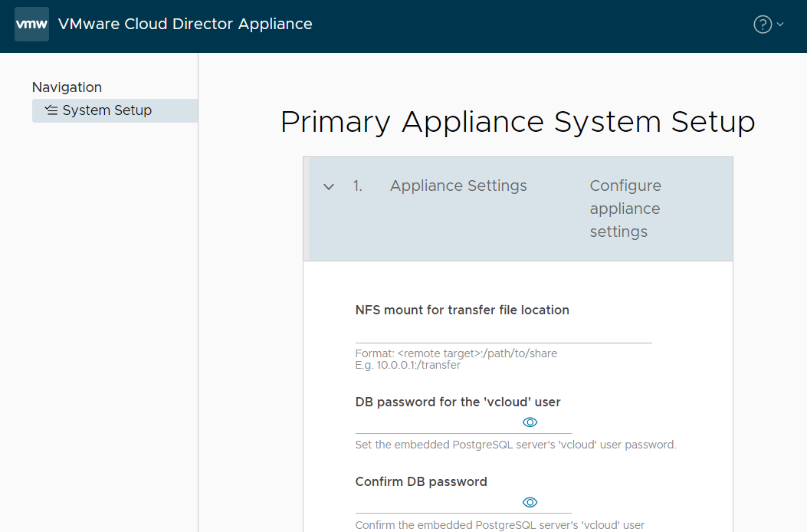Viewport: 807px width, 532px height.
Task: Click the Confirm DB password label
Action: point(421,482)
